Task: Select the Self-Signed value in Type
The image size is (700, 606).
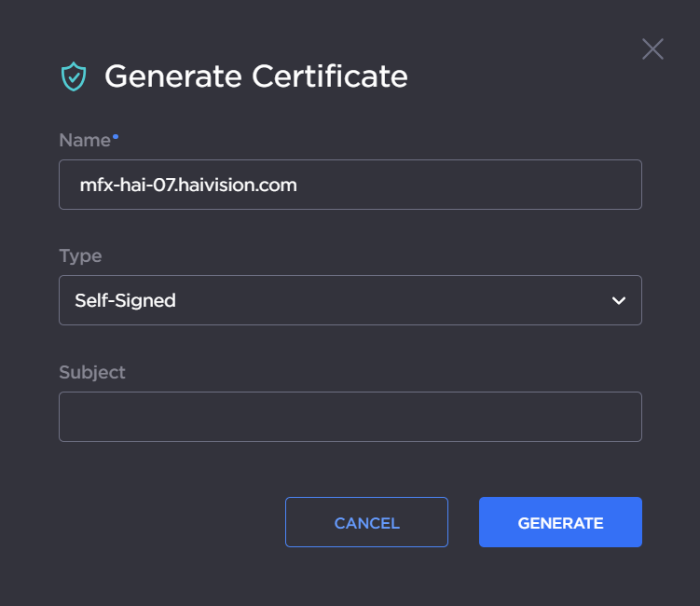Action: point(126,300)
